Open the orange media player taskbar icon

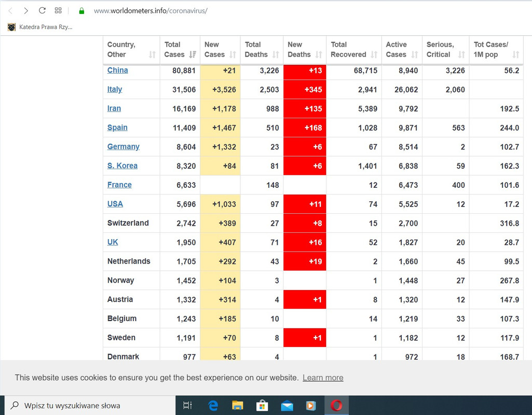pyautogui.click(x=311, y=406)
